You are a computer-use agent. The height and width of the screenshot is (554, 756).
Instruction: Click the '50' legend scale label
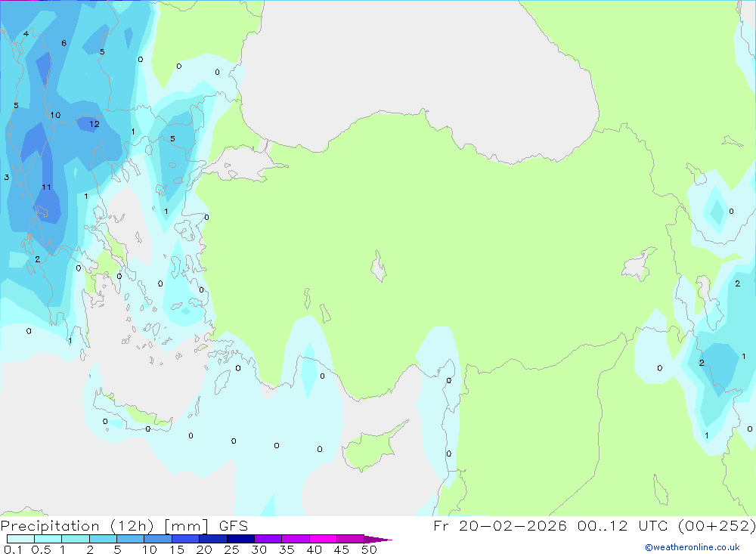coord(369,549)
